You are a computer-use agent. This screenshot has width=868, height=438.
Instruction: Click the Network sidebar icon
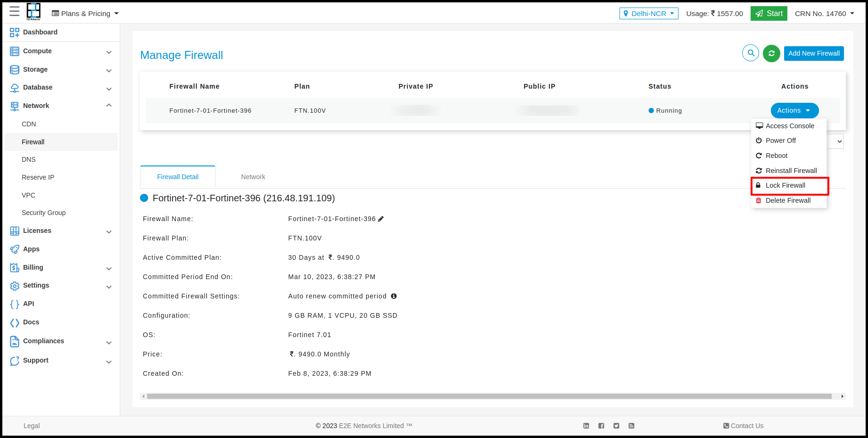pyautogui.click(x=15, y=106)
